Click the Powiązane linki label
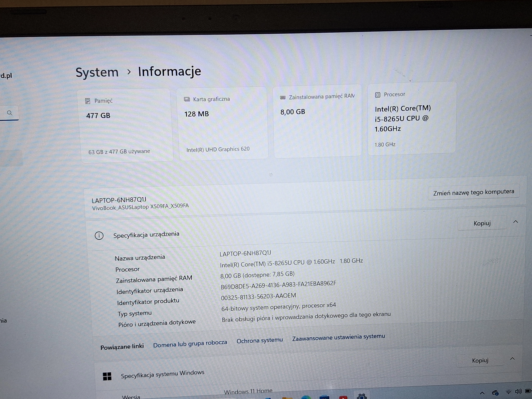Screen dimensions: 532x399 tap(122, 347)
